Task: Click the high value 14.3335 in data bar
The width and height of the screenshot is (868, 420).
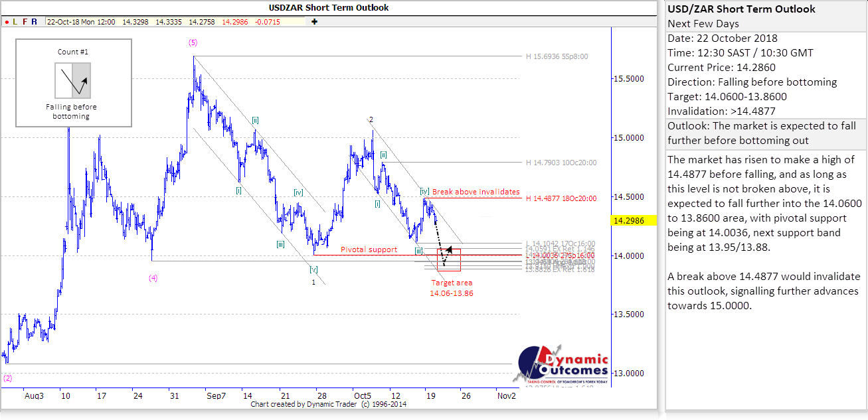Action: 168,22
